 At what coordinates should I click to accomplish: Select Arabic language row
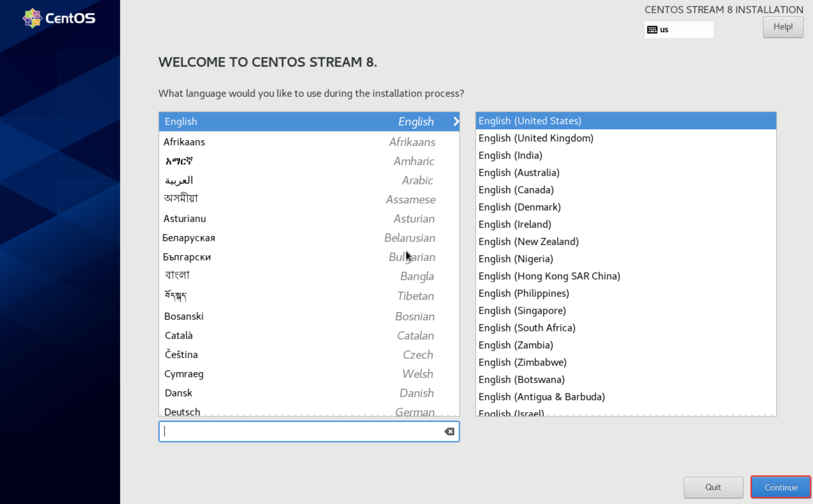pos(309,180)
